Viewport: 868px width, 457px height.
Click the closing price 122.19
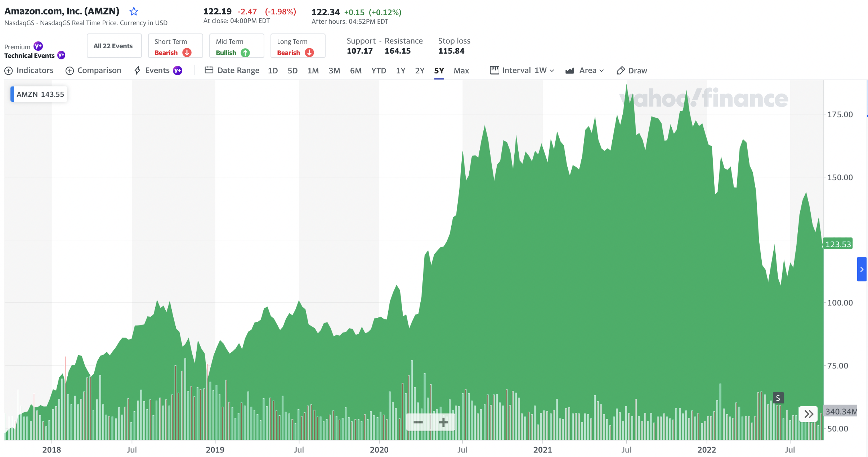coord(217,12)
